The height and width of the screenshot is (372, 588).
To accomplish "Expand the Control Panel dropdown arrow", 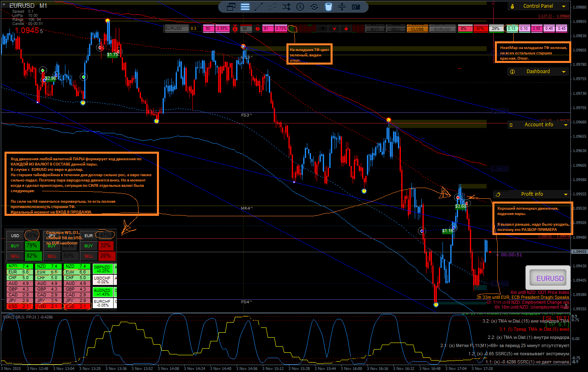I will pos(564,7).
